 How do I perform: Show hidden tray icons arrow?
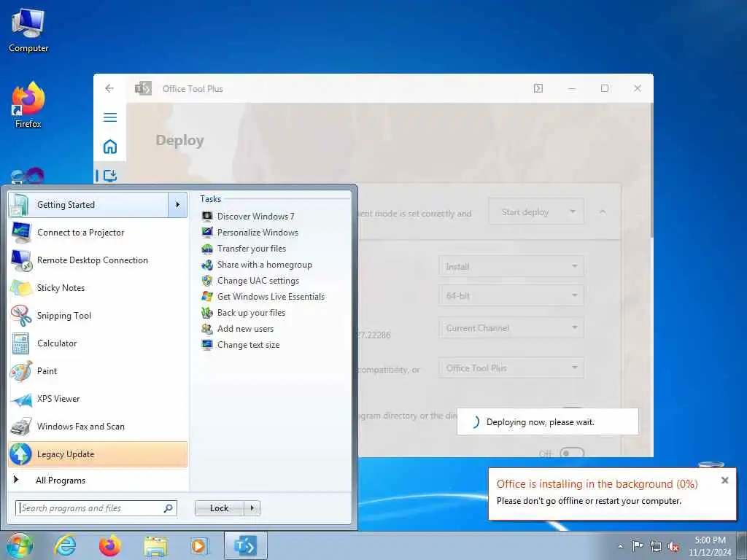[x=620, y=546]
